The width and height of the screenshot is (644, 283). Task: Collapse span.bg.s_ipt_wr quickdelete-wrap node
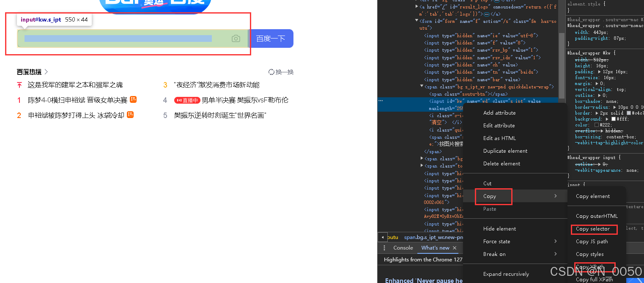click(422, 86)
